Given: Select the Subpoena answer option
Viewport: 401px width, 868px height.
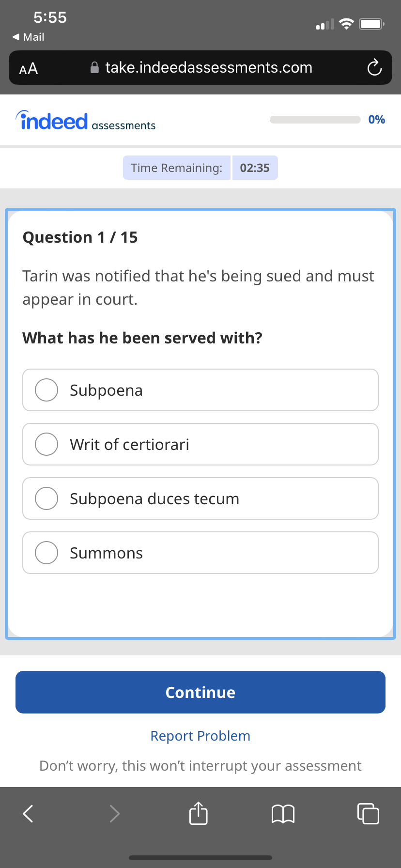Looking at the screenshot, I should (x=200, y=390).
